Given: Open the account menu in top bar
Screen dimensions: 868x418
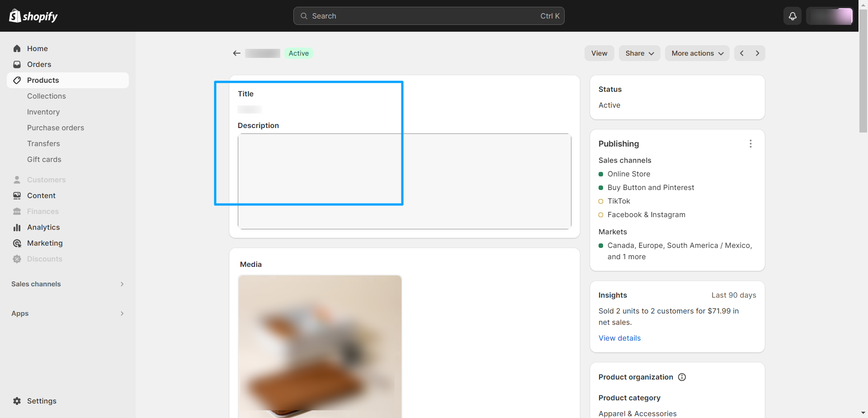Looking at the screenshot, I should pyautogui.click(x=829, y=16).
